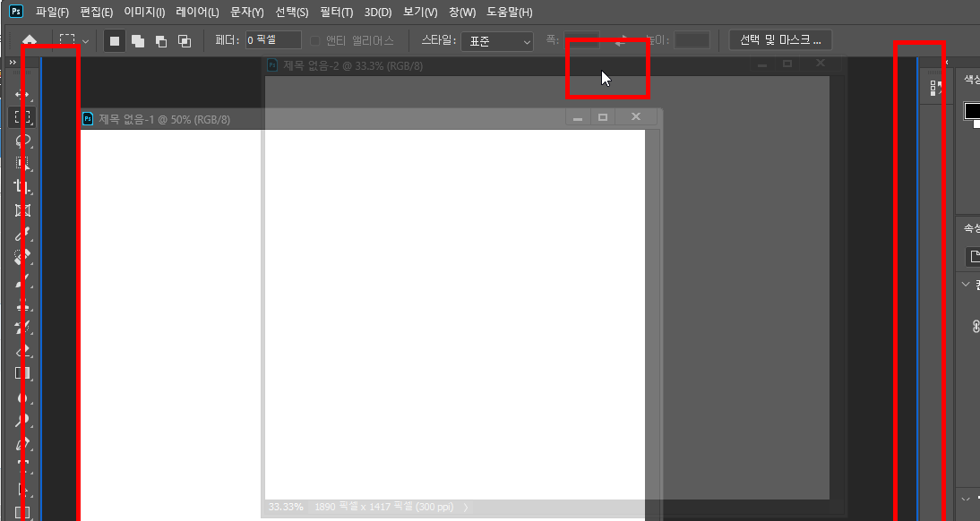The height and width of the screenshot is (521, 980).
Task: Select the Eyedropper tool
Action: (24, 235)
